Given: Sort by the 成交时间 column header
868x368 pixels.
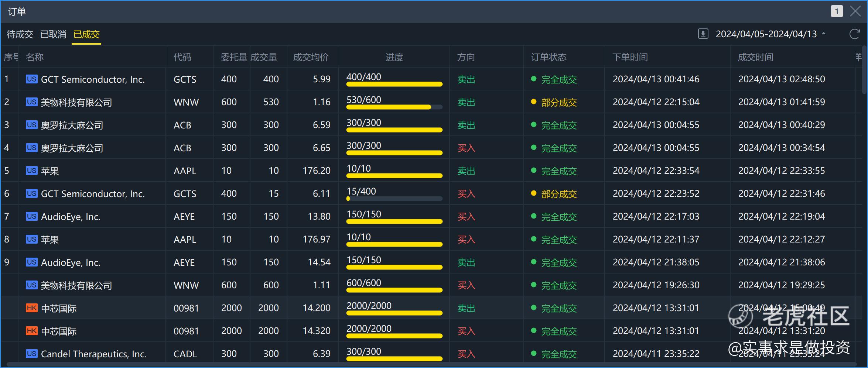Looking at the screenshot, I should pos(756,57).
